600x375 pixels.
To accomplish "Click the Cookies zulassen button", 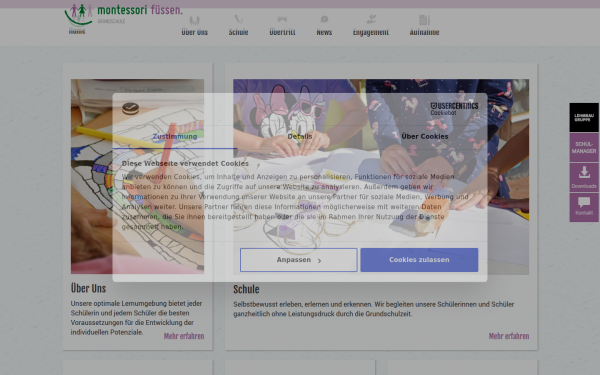I will pos(419,260).
